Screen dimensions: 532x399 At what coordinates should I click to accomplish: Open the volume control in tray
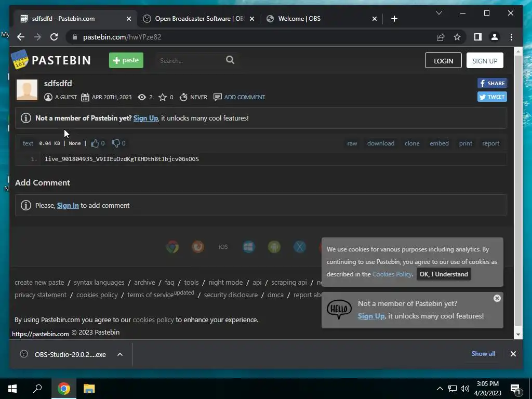click(x=465, y=389)
